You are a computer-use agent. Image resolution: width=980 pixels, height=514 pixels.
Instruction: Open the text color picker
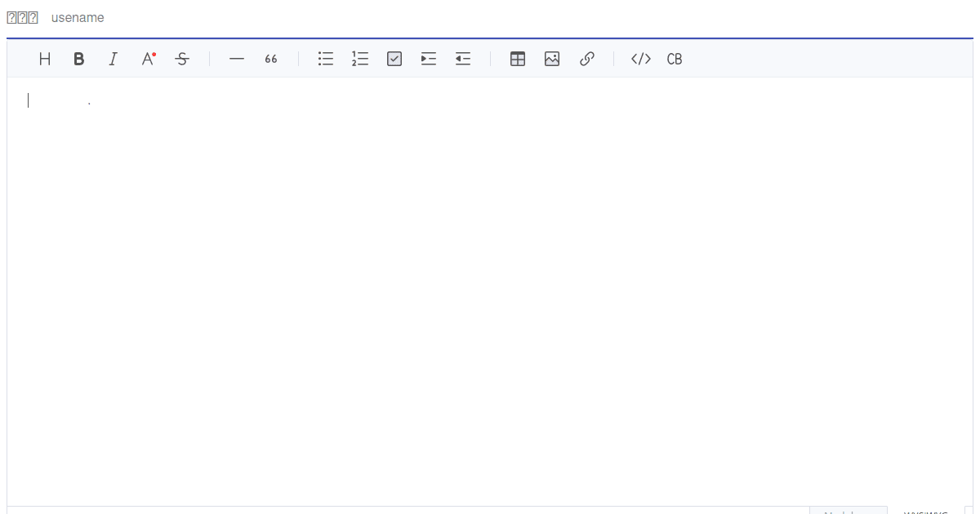148,59
